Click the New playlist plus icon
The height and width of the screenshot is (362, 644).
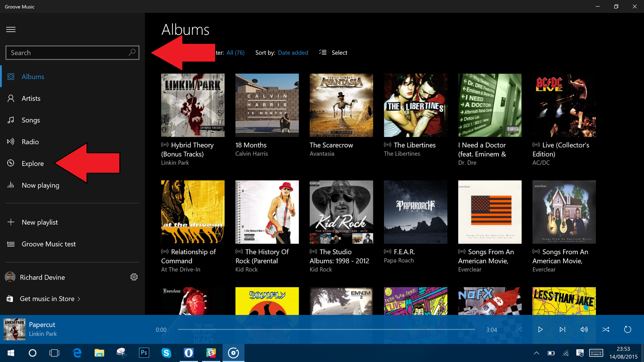[11, 222]
